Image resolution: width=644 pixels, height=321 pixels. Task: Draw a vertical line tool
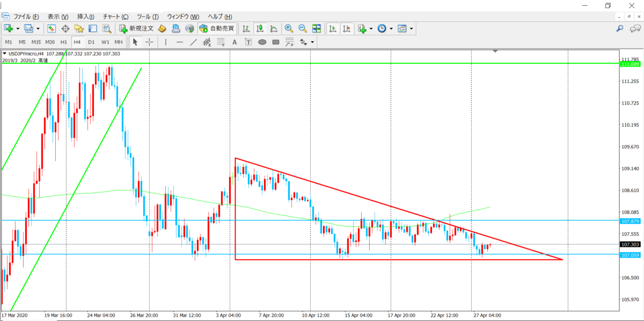point(166,42)
